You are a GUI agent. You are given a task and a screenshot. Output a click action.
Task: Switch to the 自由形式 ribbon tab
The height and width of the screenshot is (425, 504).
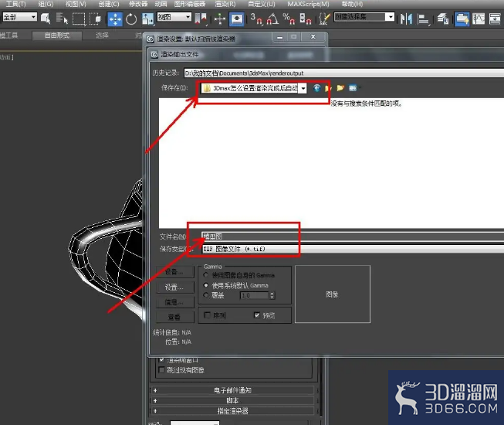(57, 36)
